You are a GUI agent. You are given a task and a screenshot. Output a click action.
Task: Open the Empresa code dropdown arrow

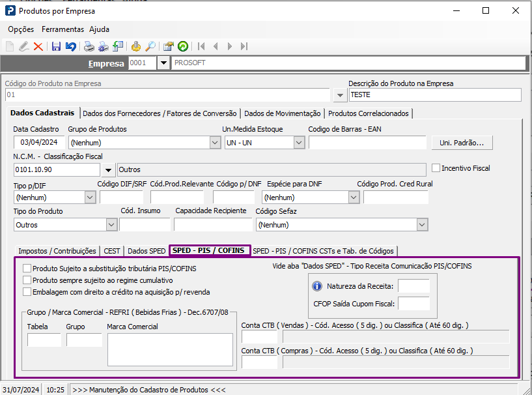(x=163, y=63)
